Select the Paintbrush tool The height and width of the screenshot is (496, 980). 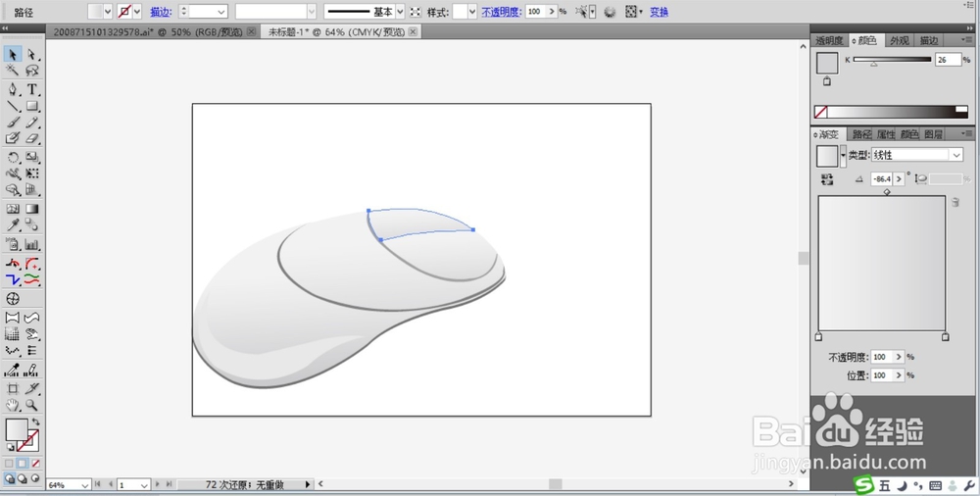coord(13,122)
